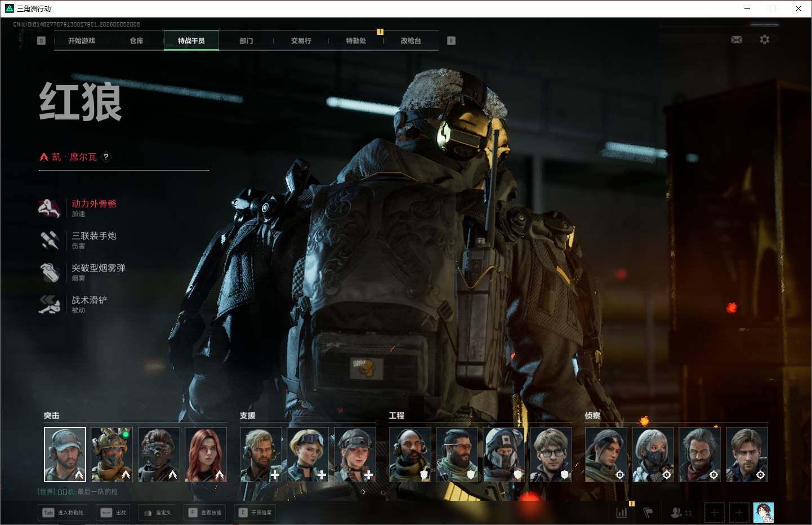Select the bearded blond 支援 operator
812x525 pixels.
tap(261, 455)
